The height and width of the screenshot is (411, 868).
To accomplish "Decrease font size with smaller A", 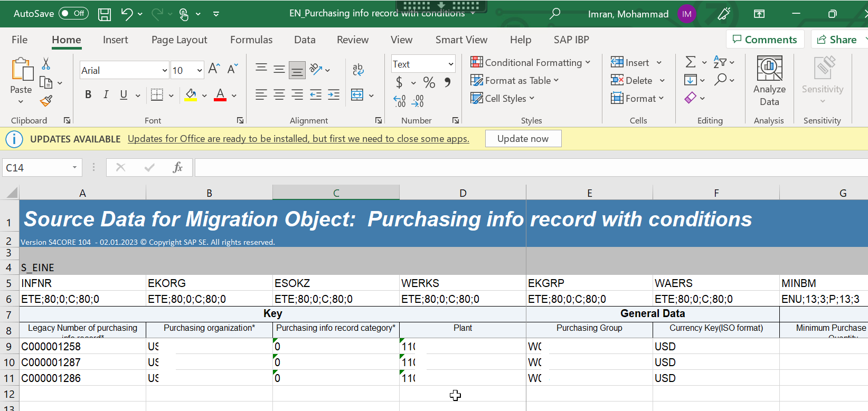I will [232, 69].
